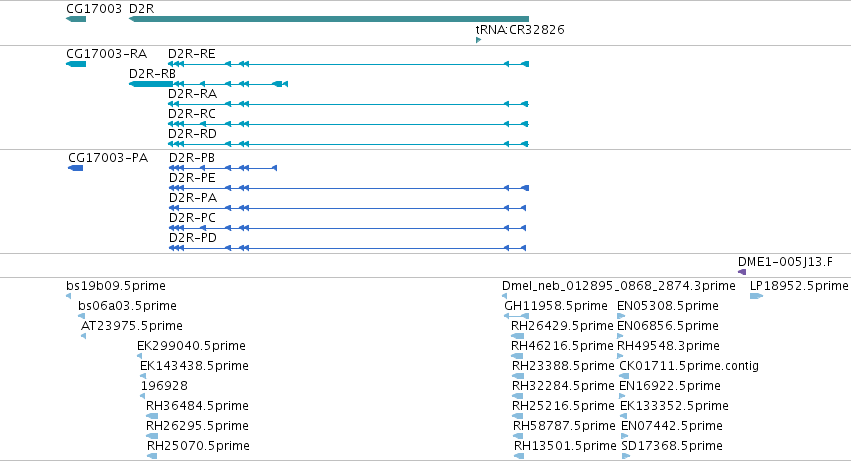
Task: Select the purple DME1-005J13.F feature glyph
Action: point(742,272)
